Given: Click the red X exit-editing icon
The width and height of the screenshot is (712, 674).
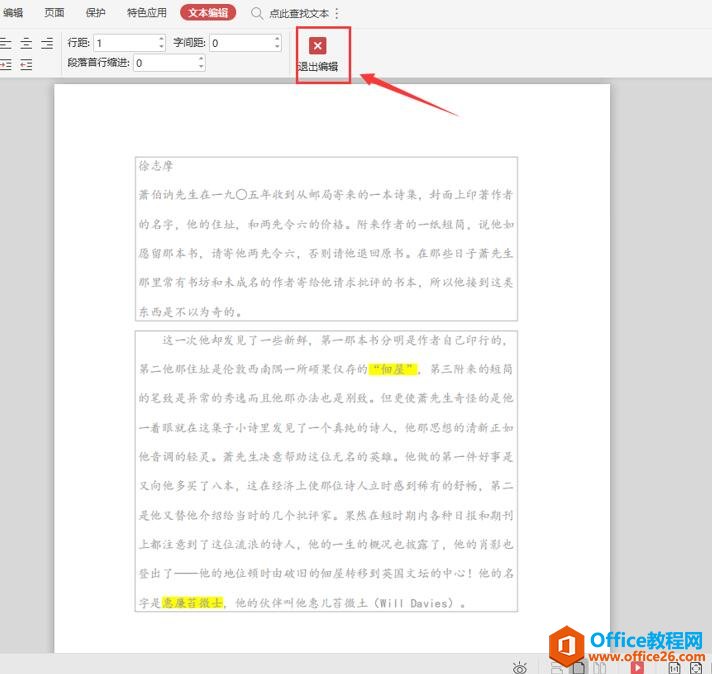Looking at the screenshot, I should 318,45.
